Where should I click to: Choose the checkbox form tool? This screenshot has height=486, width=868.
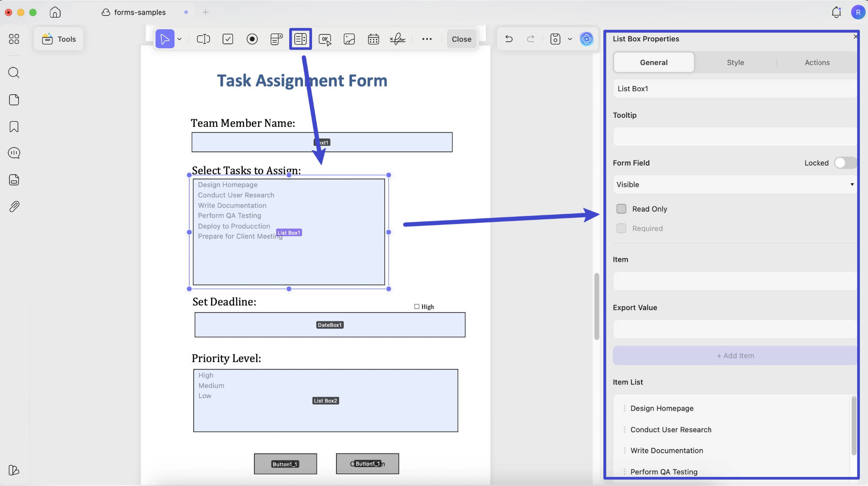[228, 39]
